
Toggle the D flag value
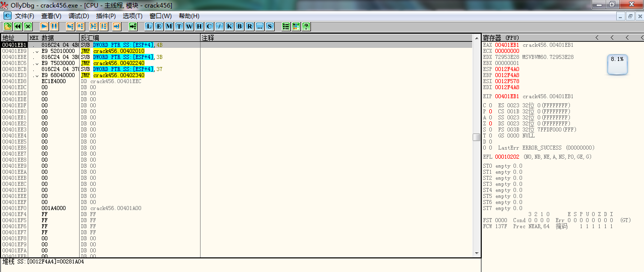490,142
